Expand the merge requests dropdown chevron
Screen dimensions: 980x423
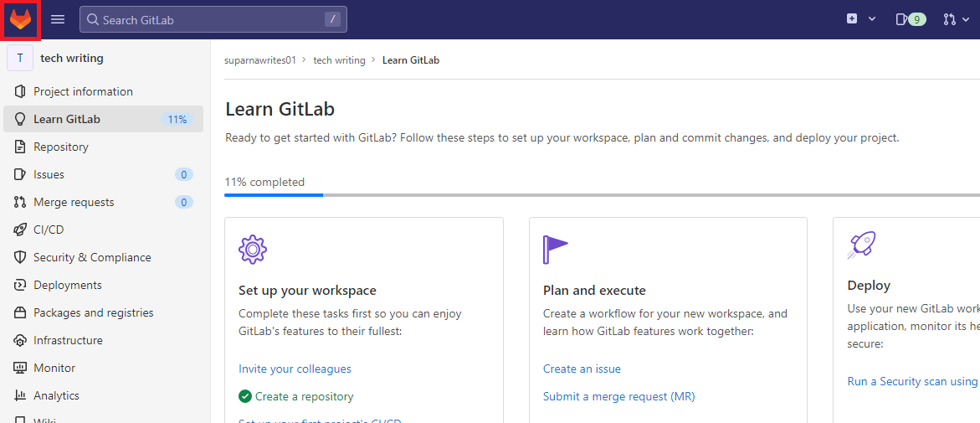967,20
